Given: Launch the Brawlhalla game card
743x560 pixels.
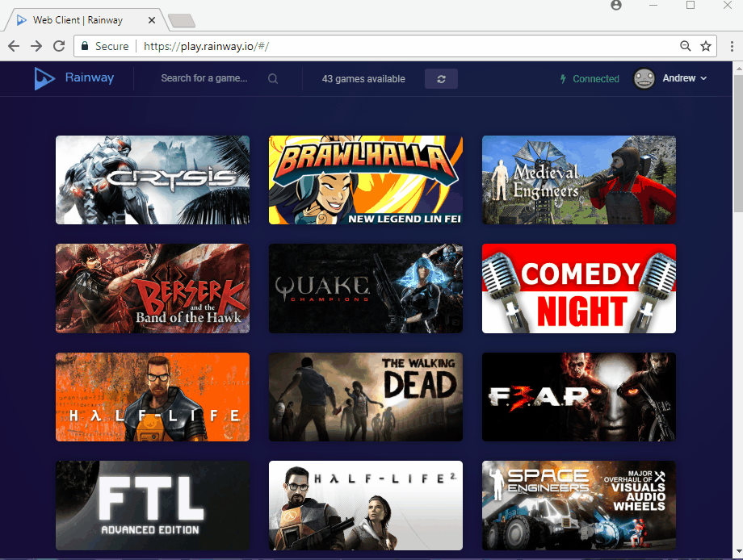Looking at the screenshot, I should click(366, 180).
